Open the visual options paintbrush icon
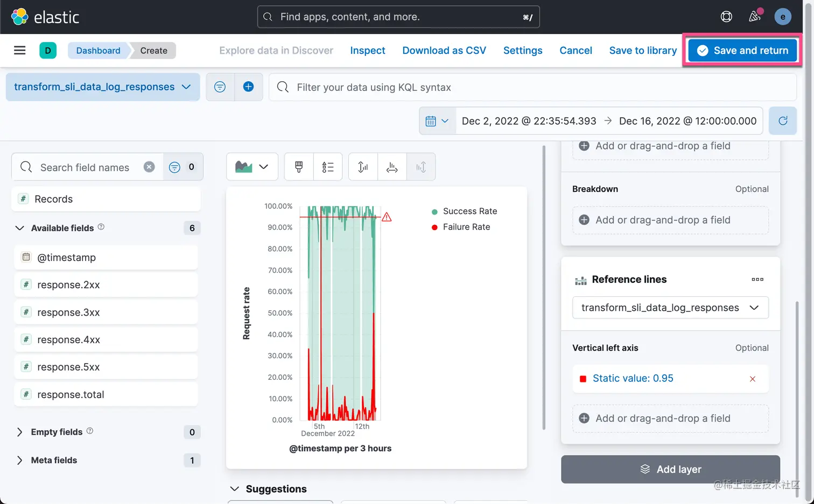Image resolution: width=814 pixels, height=504 pixels. pos(299,167)
